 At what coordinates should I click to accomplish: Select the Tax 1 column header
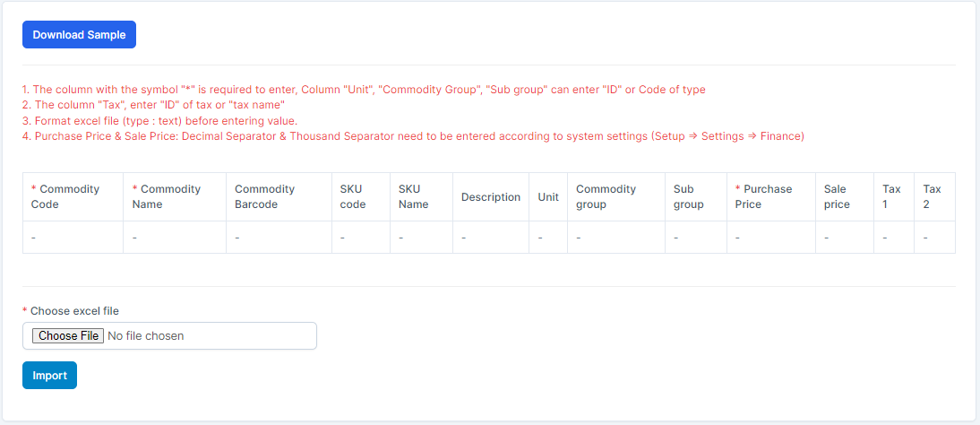[x=891, y=196]
